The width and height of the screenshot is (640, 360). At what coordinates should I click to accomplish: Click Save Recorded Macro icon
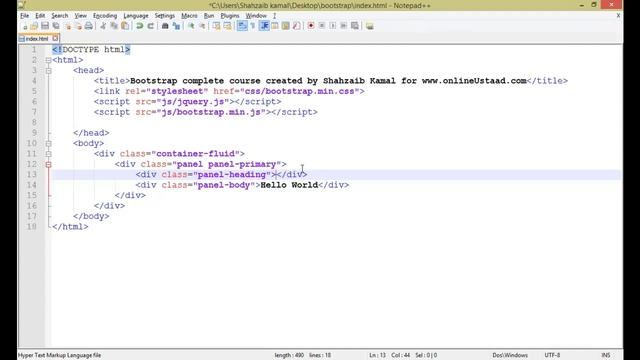[x=355, y=26]
